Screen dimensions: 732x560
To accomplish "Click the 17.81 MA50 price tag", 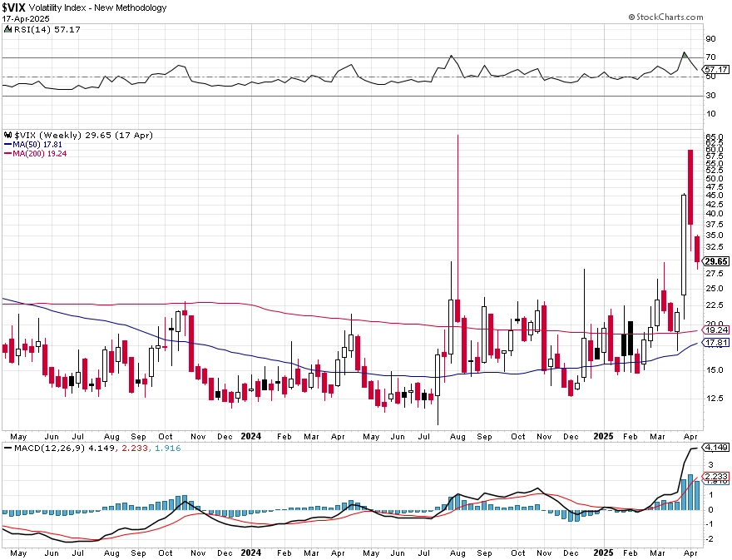I will [x=716, y=343].
